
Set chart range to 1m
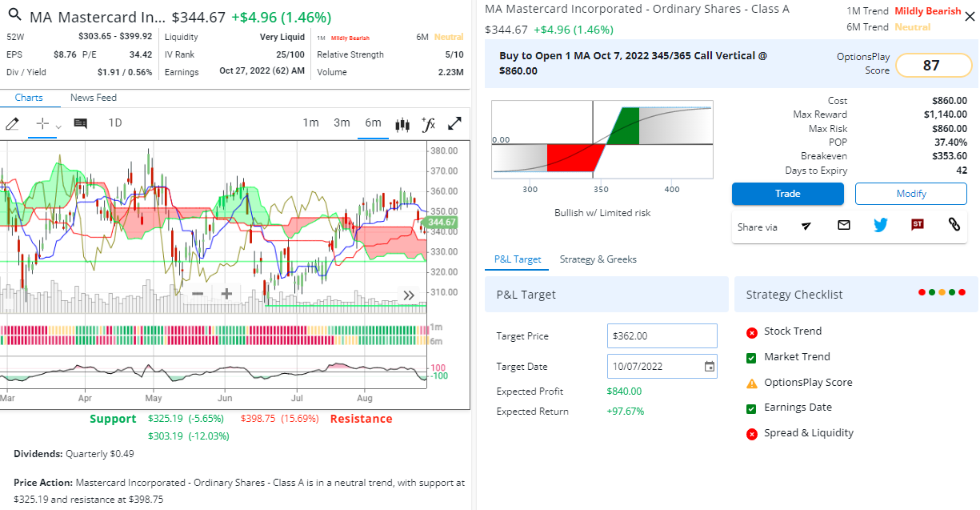tap(310, 122)
